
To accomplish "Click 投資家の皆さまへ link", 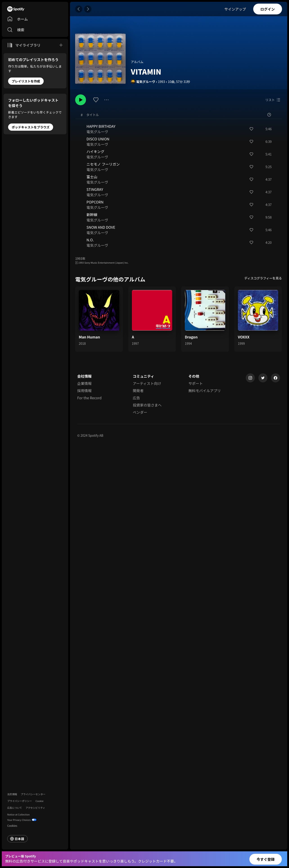I will tap(147, 405).
